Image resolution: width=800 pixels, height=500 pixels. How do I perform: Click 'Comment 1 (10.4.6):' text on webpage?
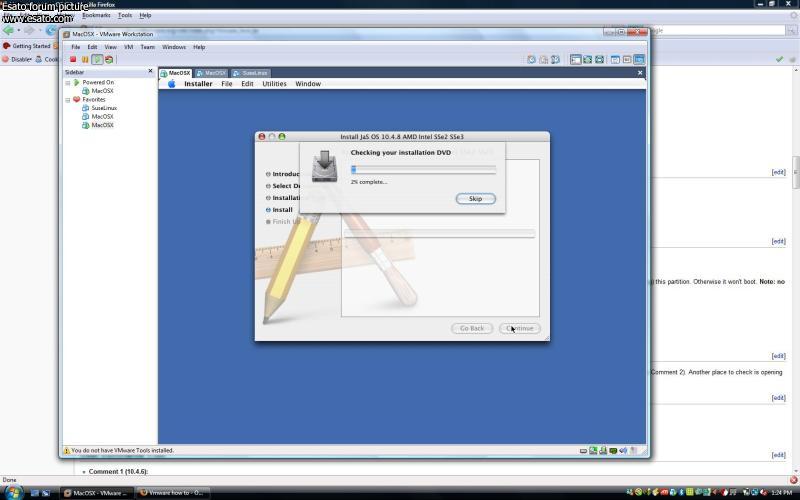(118, 471)
